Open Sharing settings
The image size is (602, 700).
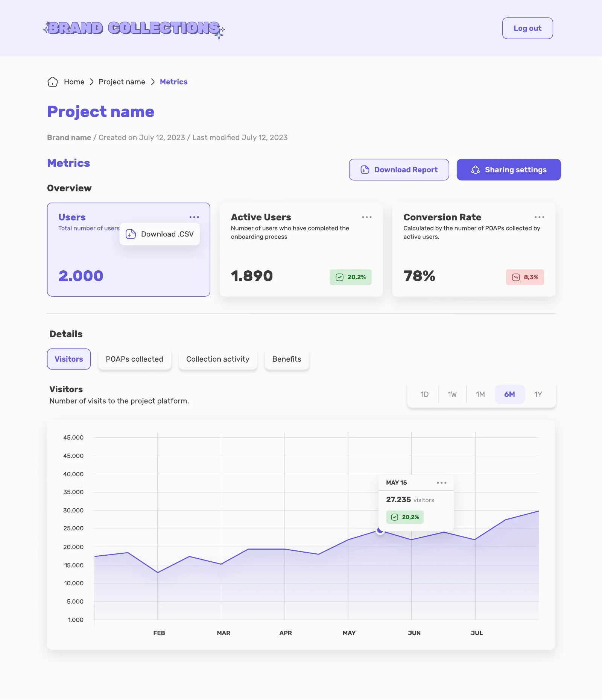509,170
